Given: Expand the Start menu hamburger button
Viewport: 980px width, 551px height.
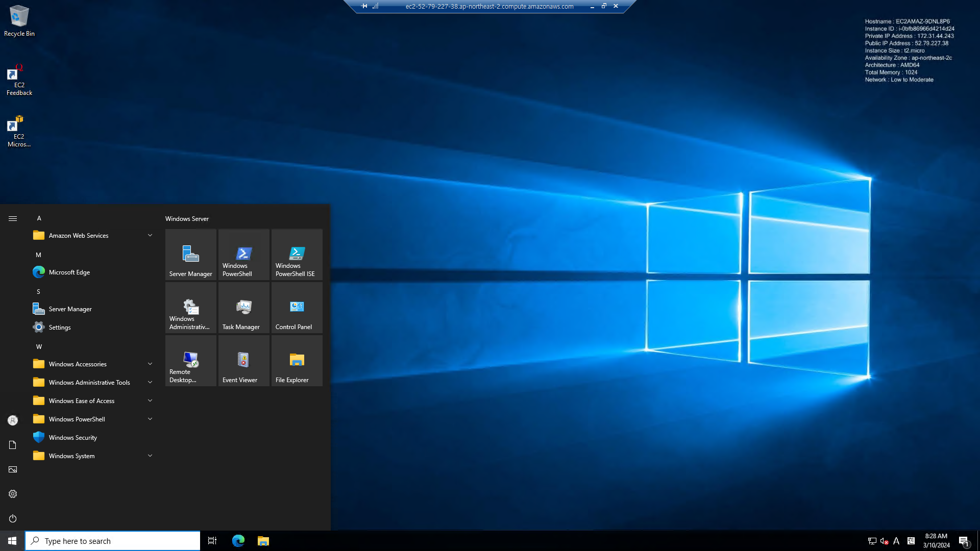Looking at the screenshot, I should coord(13,218).
